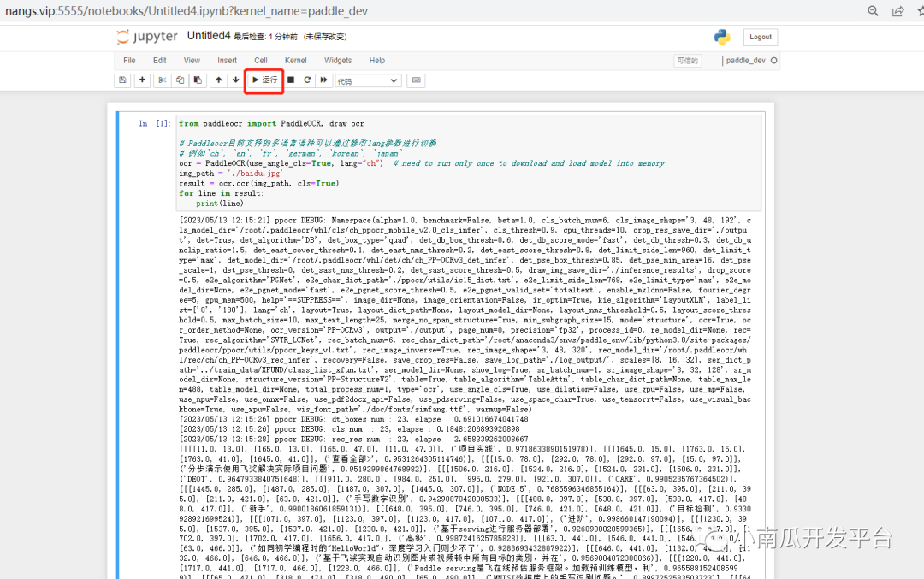Screen dimensions: 924x579
Task: Click the PaddleOCR(use_angle_cls=True) code line
Action: pos(422,163)
